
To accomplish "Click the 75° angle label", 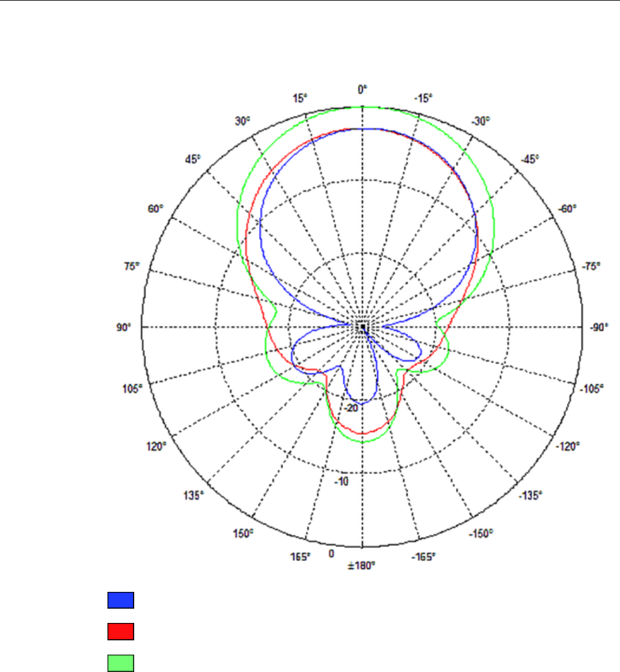I will point(132,266).
